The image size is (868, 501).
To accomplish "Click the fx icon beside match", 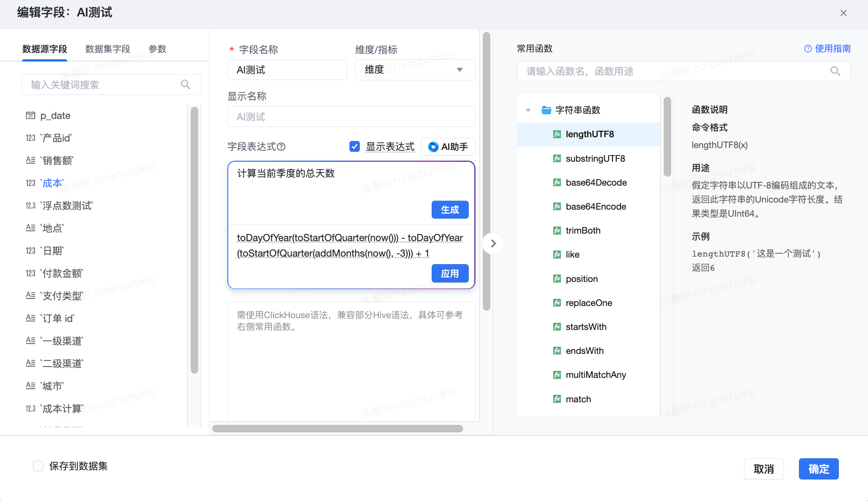I will pos(557,399).
